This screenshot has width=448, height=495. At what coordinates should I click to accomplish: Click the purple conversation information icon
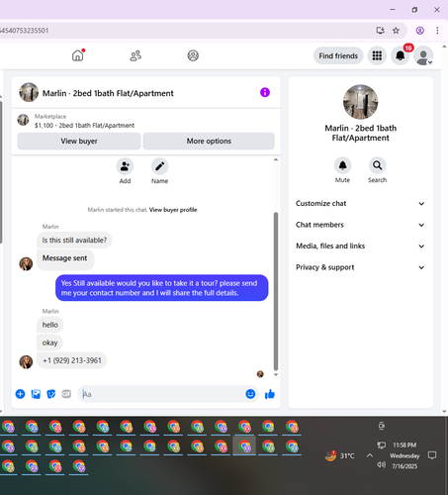click(265, 92)
